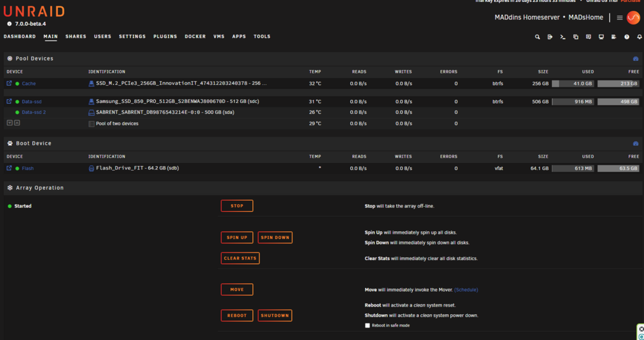The width and height of the screenshot is (644, 340).
Task: Open the Tools tab
Action: pyautogui.click(x=262, y=37)
